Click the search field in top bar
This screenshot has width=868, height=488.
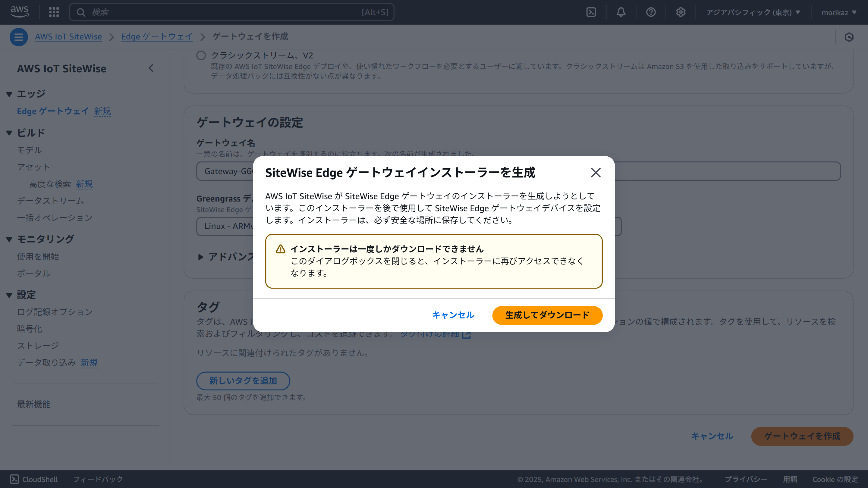pyautogui.click(x=231, y=12)
